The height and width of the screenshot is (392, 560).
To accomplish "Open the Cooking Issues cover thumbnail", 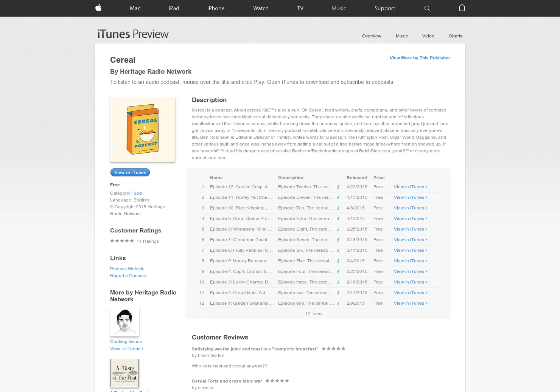I will point(124,322).
